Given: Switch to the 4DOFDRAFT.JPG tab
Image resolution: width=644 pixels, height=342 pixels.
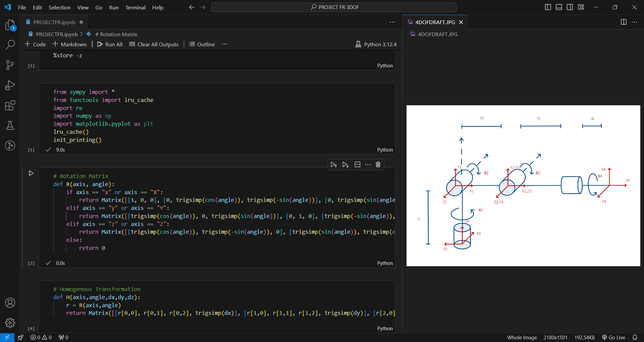Looking at the screenshot, I should [434, 22].
